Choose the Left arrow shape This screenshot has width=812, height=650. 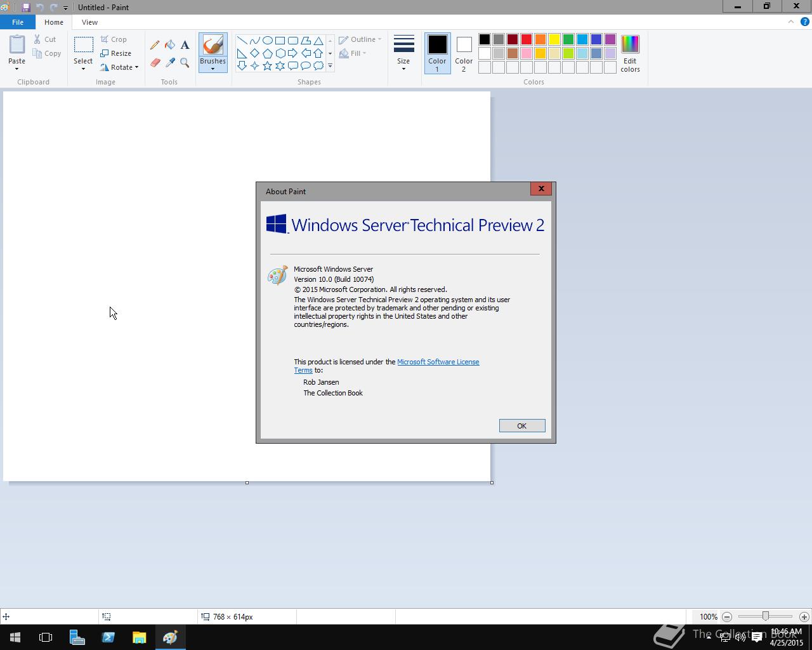coord(305,53)
